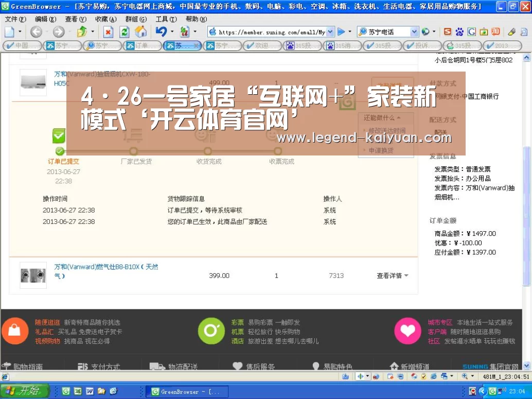Click the orange shopping bag circle icon
The height and width of the screenshot is (399, 532).
pyautogui.click(x=14, y=331)
